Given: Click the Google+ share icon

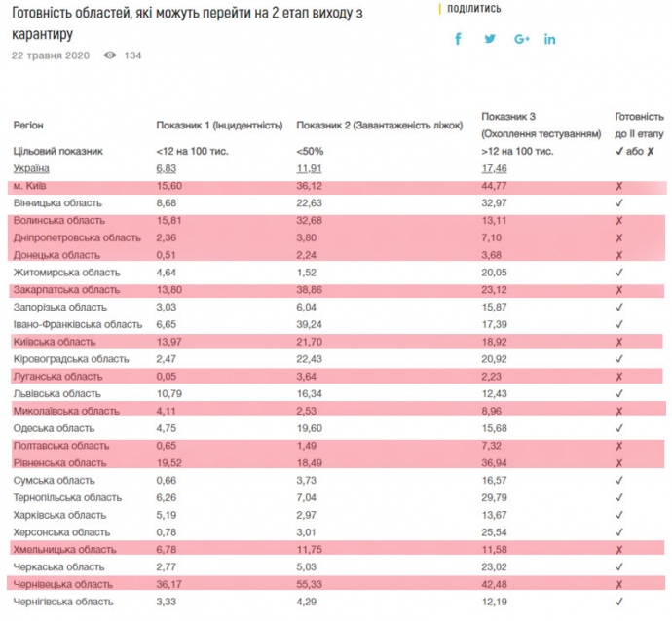Looking at the screenshot, I should click(x=521, y=39).
